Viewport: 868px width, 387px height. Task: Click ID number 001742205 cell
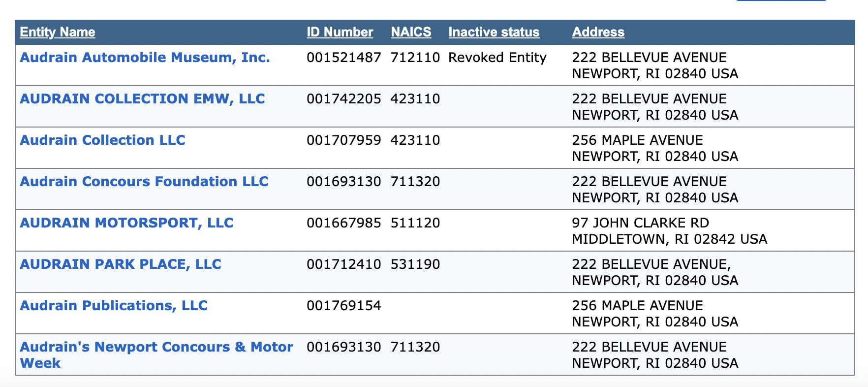[x=343, y=99]
